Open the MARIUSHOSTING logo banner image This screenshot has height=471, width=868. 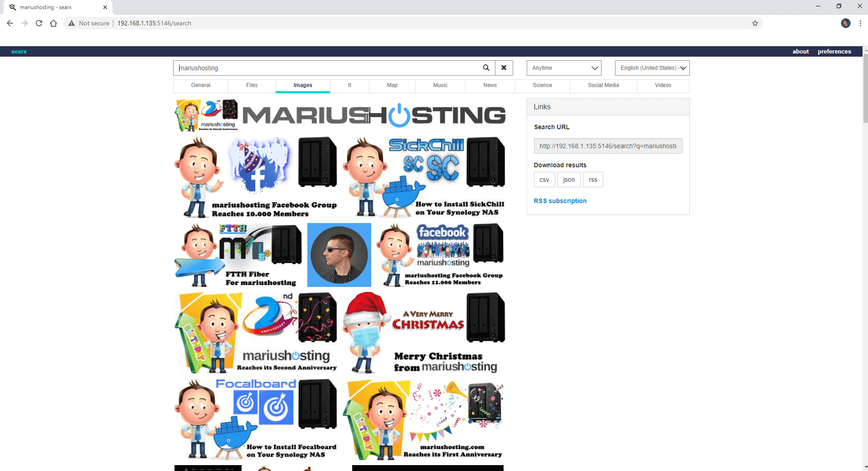[x=374, y=115]
